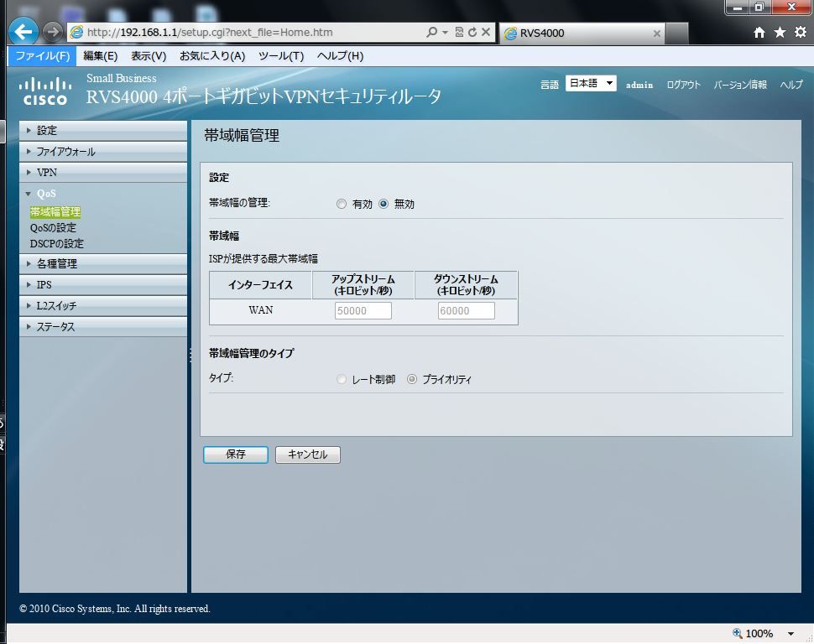Viewport: 814px width, 644px height.
Task: Open the new tab button
Action: [x=677, y=34]
